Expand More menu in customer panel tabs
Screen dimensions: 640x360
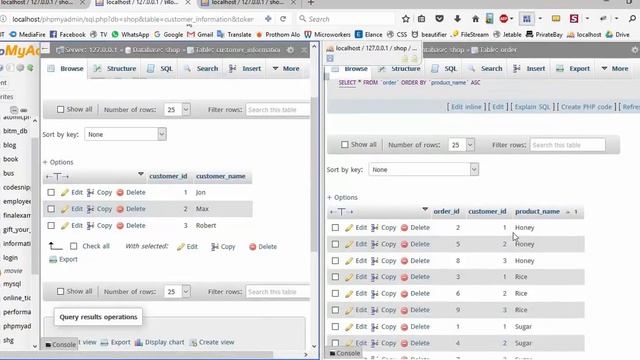[286, 69]
